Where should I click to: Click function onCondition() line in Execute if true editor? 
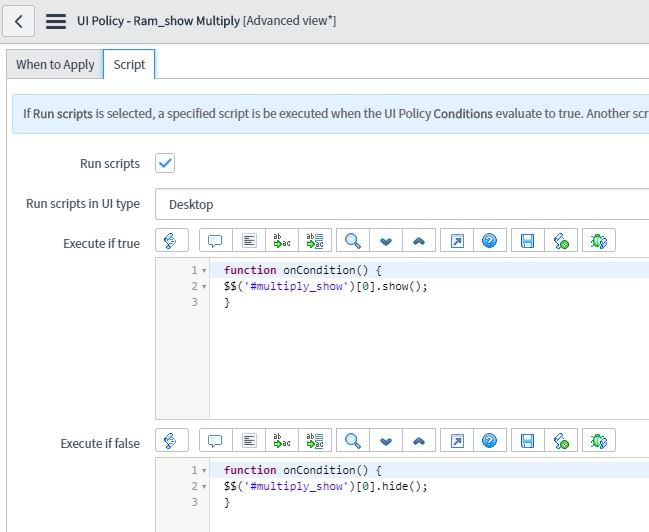tap(303, 270)
